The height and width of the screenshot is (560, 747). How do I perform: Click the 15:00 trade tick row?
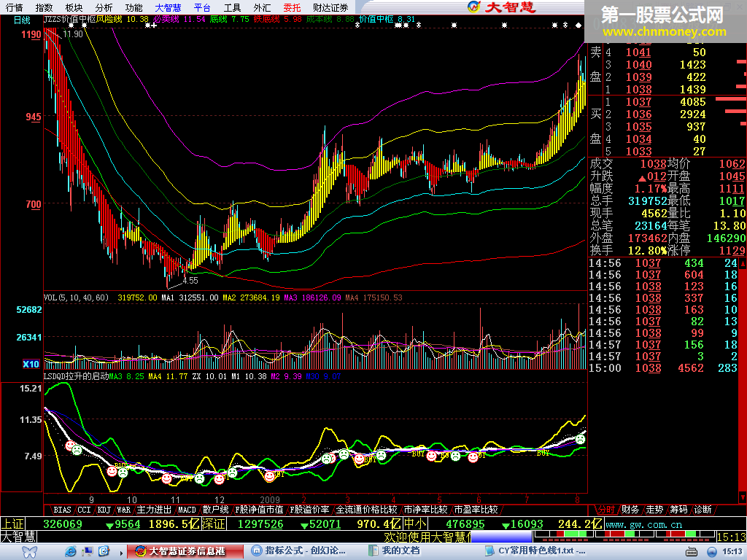click(663, 368)
